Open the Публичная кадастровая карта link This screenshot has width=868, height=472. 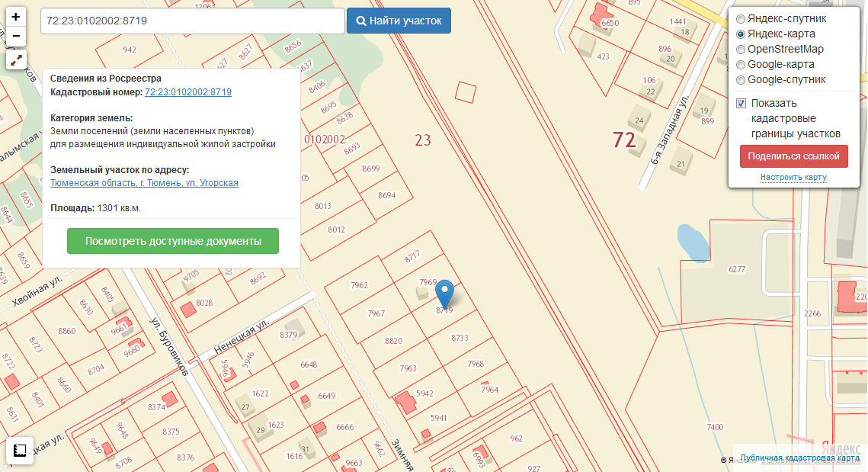coord(800,458)
